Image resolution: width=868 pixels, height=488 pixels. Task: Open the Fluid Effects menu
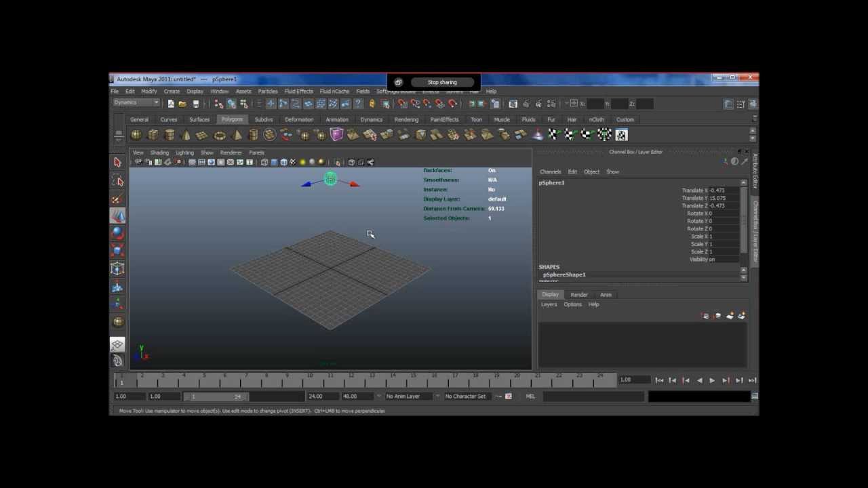298,91
